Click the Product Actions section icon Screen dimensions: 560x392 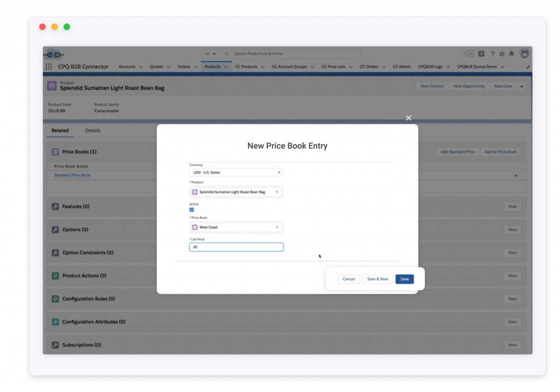point(55,276)
